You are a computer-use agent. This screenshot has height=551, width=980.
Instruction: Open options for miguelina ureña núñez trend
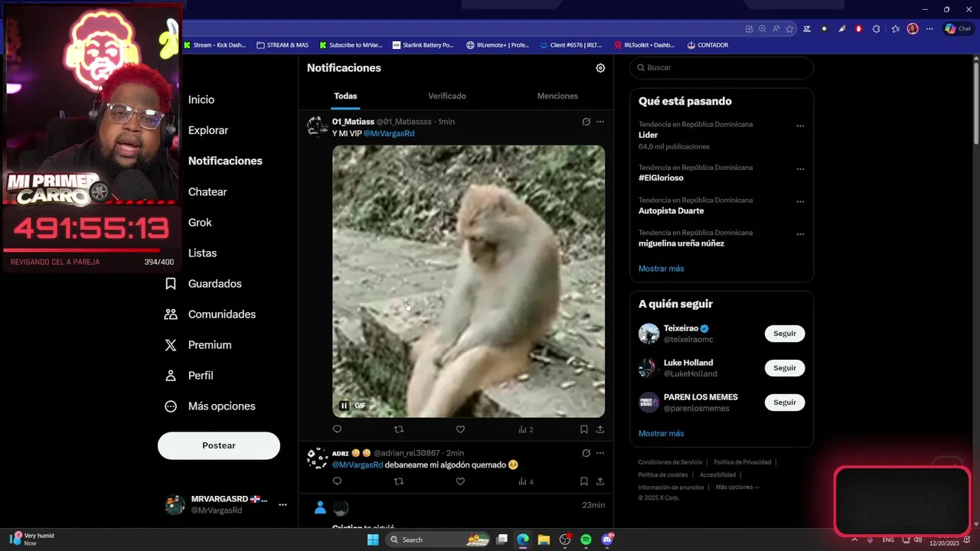800,234
